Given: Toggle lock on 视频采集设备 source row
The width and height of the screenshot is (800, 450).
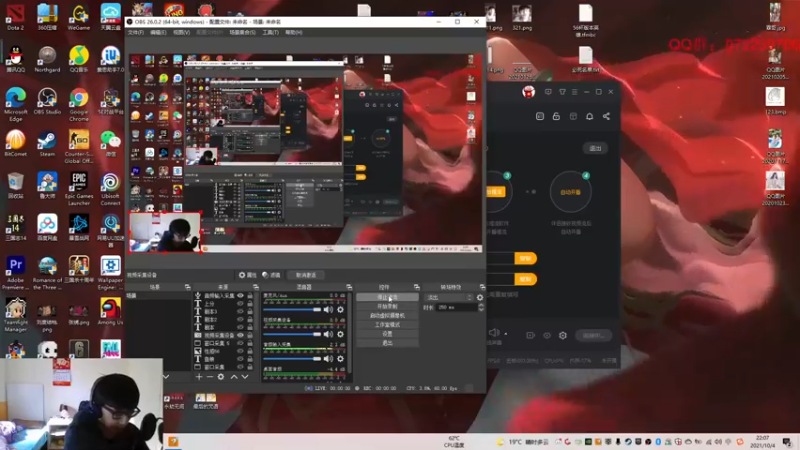Looking at the screenshot, I should click(x=250, y=335).
